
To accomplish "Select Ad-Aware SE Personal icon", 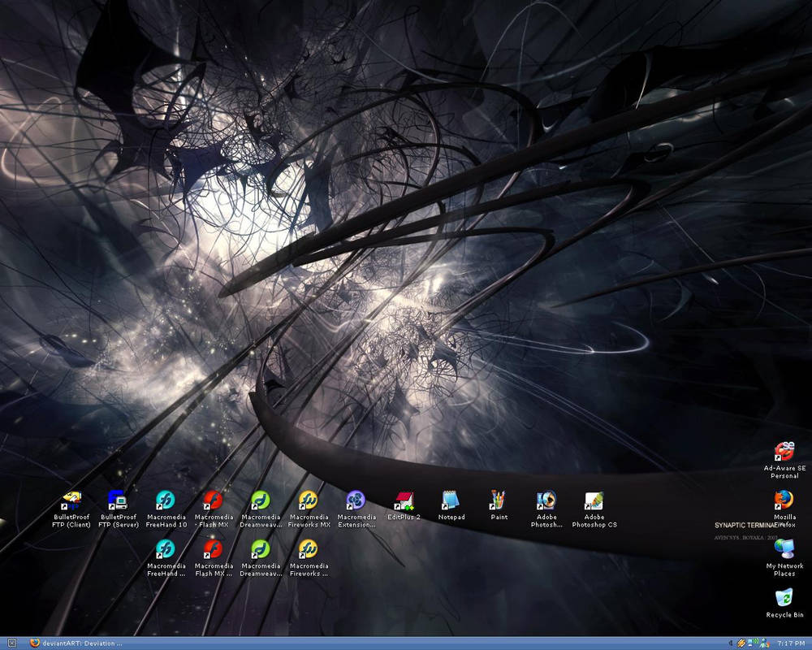I will point(784,461).
